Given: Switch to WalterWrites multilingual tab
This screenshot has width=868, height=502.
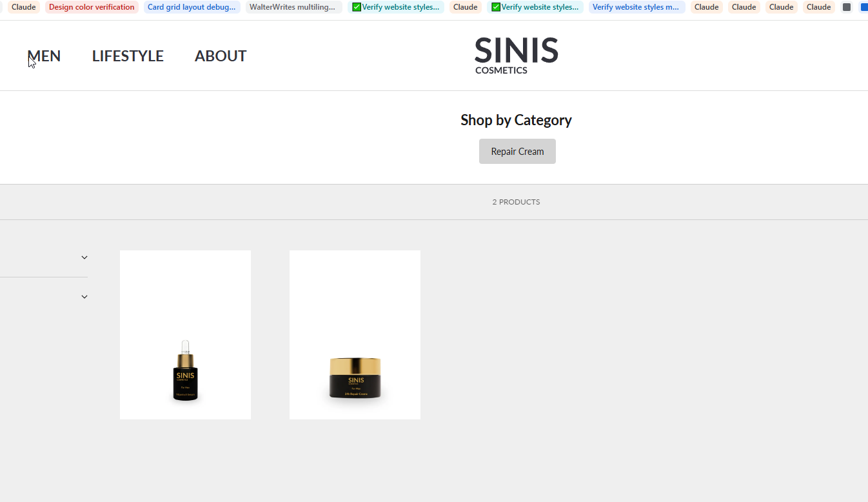Looking at the screenshot, I should [293, 7].
